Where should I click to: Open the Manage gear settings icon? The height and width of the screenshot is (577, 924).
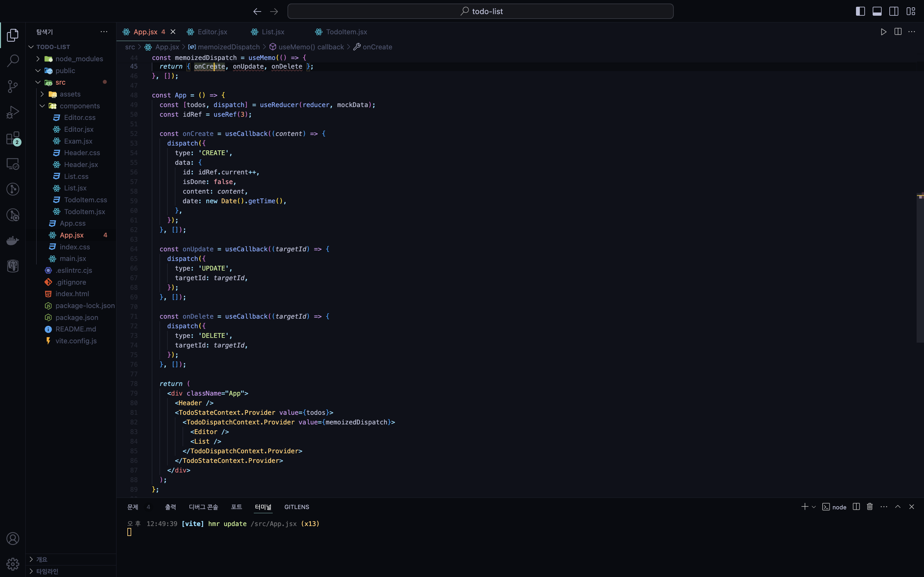13,564
